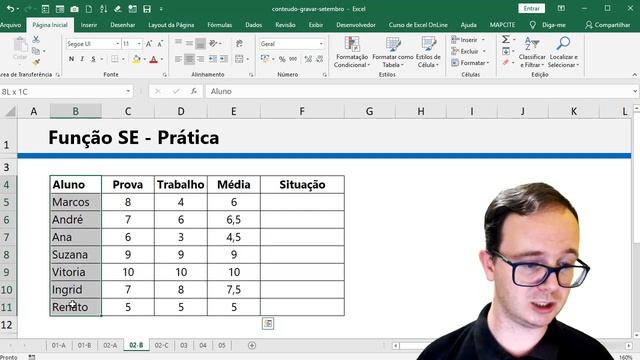Switch to the Fórmulas tab
Screen dimensions: 640x360
220,25
